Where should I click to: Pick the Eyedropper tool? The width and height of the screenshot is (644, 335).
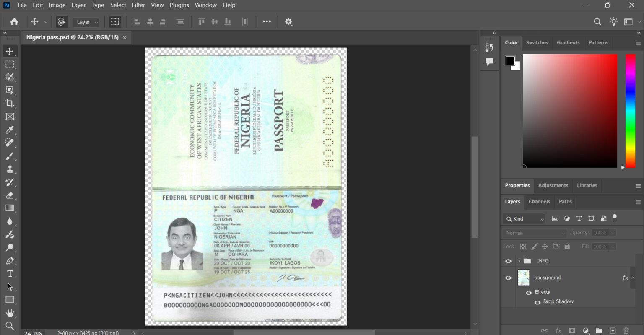[10, 130]
